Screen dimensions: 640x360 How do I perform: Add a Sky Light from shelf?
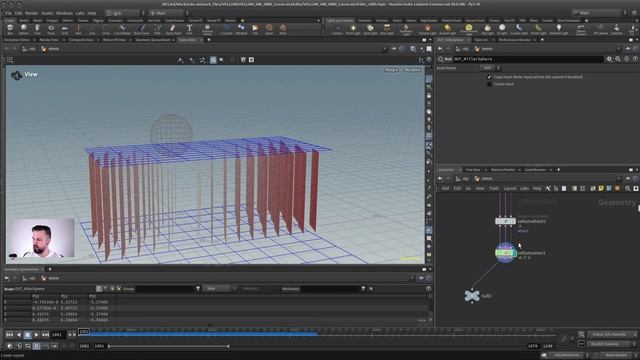(487, 29)
